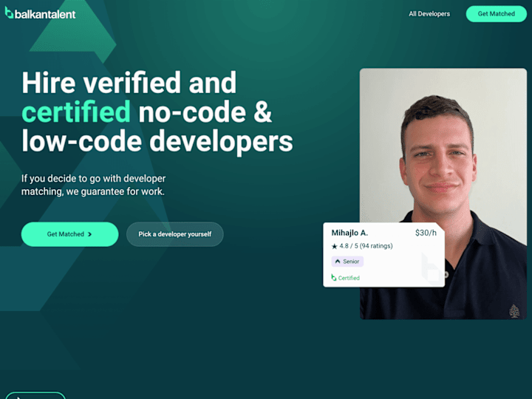Click the highlighted word certified in headline
Screen dimensions: 532x399
[x=76, y=112]
